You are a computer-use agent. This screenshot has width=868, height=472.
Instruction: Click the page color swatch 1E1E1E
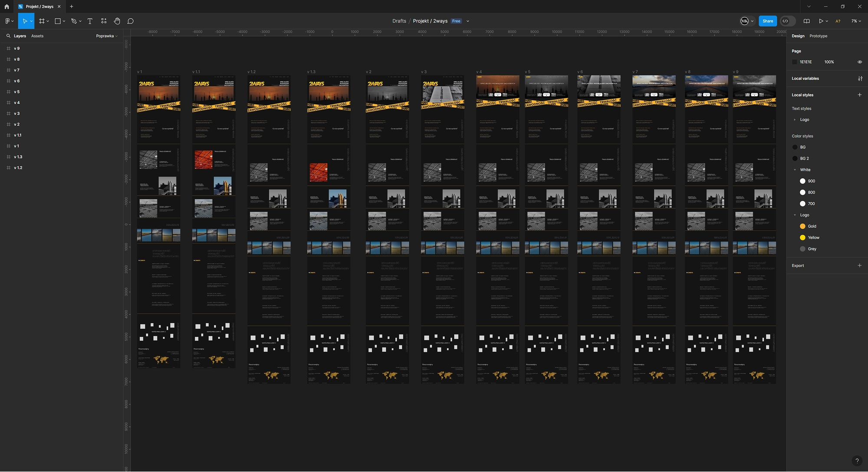(x=795, y=62)
